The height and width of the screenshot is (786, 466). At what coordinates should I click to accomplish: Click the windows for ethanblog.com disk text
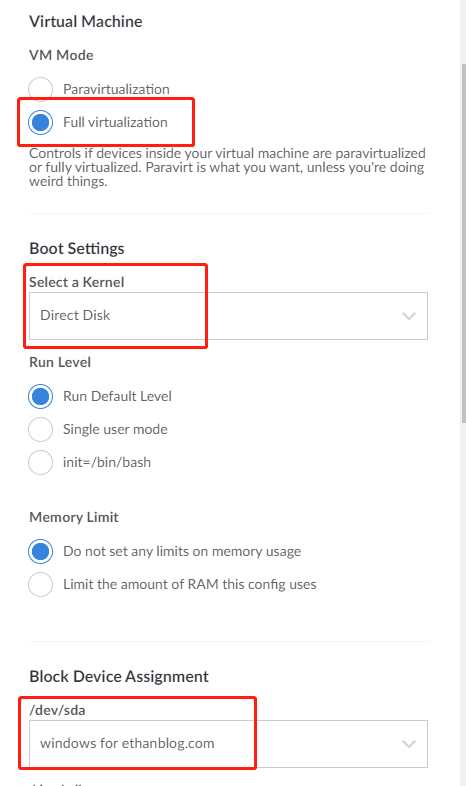point(127,743)
